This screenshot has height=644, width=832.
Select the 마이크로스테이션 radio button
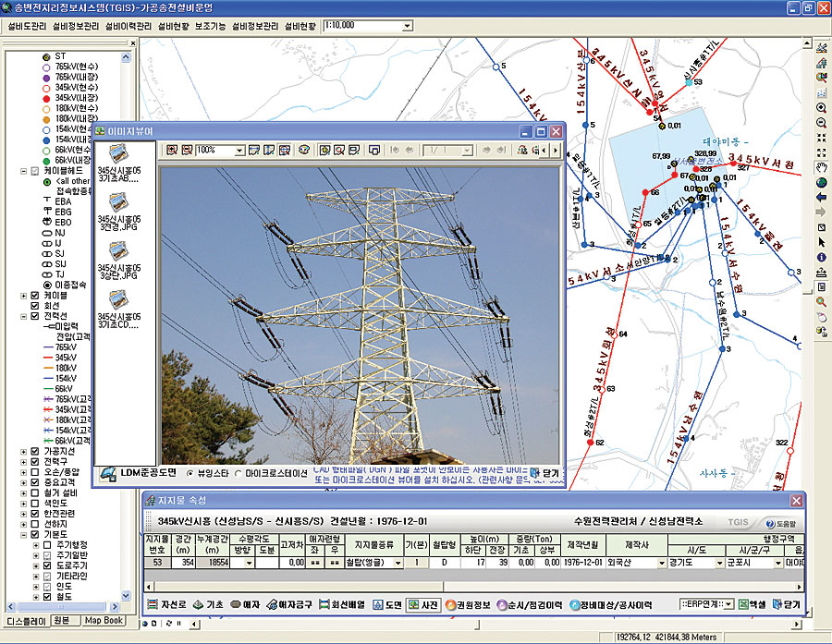239,473
